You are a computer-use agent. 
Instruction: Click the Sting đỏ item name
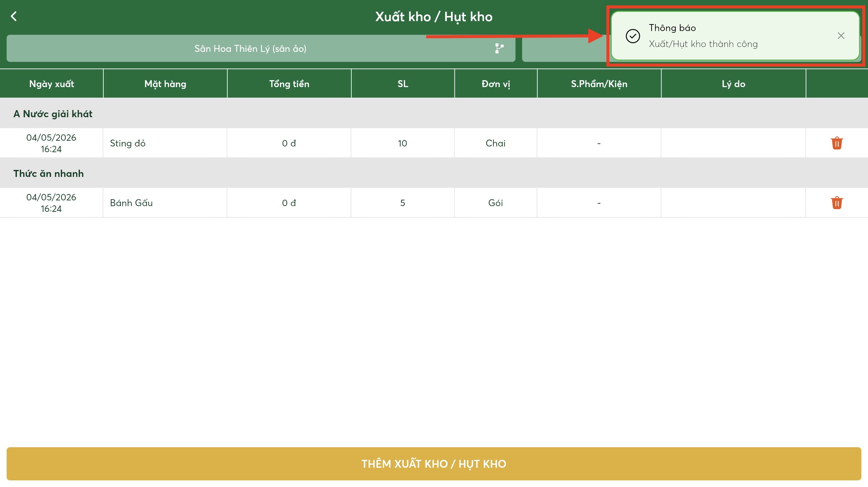[128, 143]
